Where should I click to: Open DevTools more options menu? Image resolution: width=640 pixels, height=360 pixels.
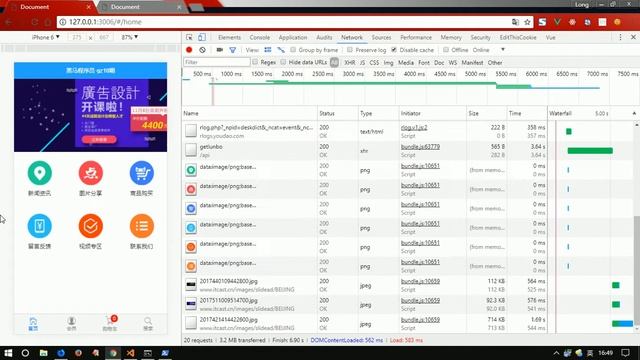click(620, 37)
